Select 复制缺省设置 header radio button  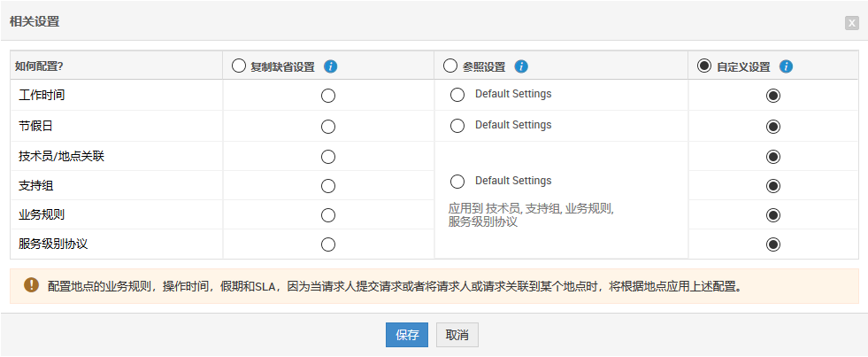click(238, 66)
